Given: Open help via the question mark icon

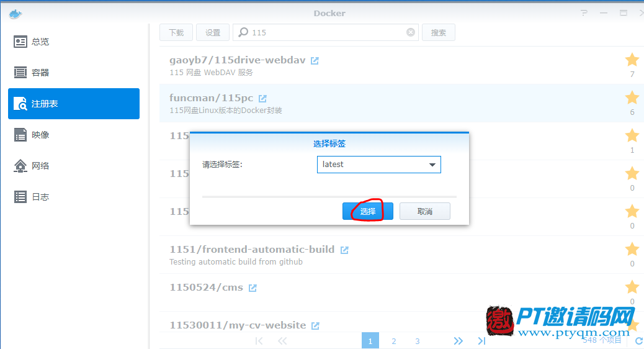Looking at the screenshot, I should (x=584, y=13).
